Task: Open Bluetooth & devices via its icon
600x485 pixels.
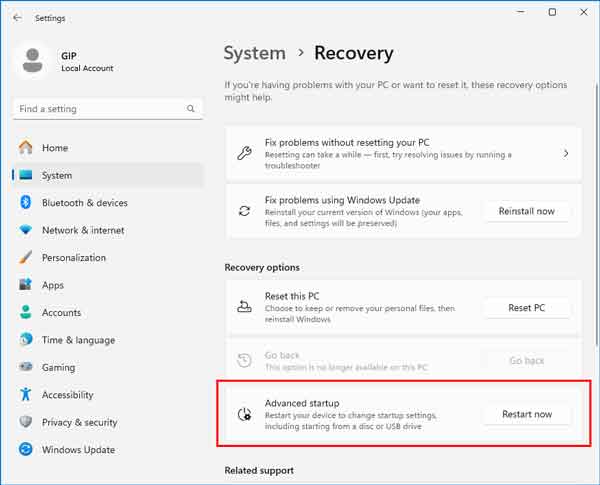Action: tap(26, 202)
